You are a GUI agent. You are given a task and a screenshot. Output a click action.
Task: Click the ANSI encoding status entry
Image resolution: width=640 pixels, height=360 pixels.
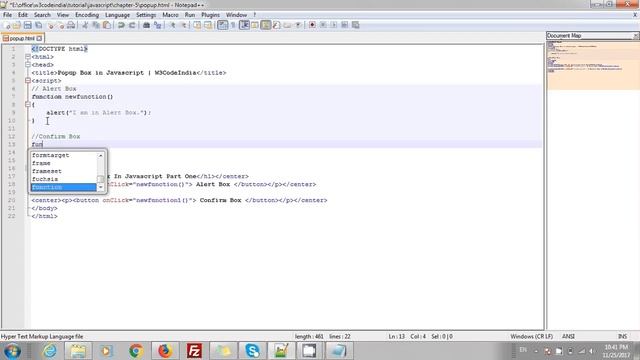[x=568, y=336]
